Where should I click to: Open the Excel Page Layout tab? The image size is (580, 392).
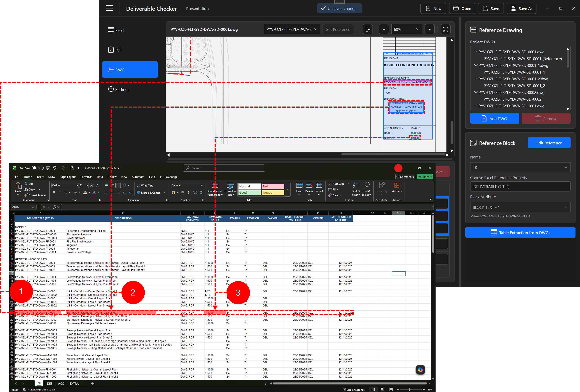tap(68, 177)
